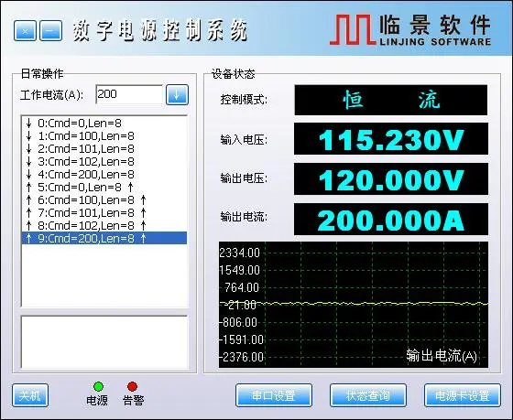513x420 pixels.
Task: Click the 关机 shutdown button
Action: tap(30, 395)
